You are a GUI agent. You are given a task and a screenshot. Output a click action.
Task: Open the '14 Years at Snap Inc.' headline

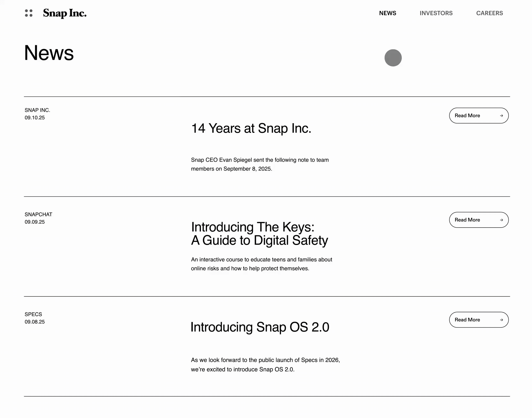[x=251, y=128]
